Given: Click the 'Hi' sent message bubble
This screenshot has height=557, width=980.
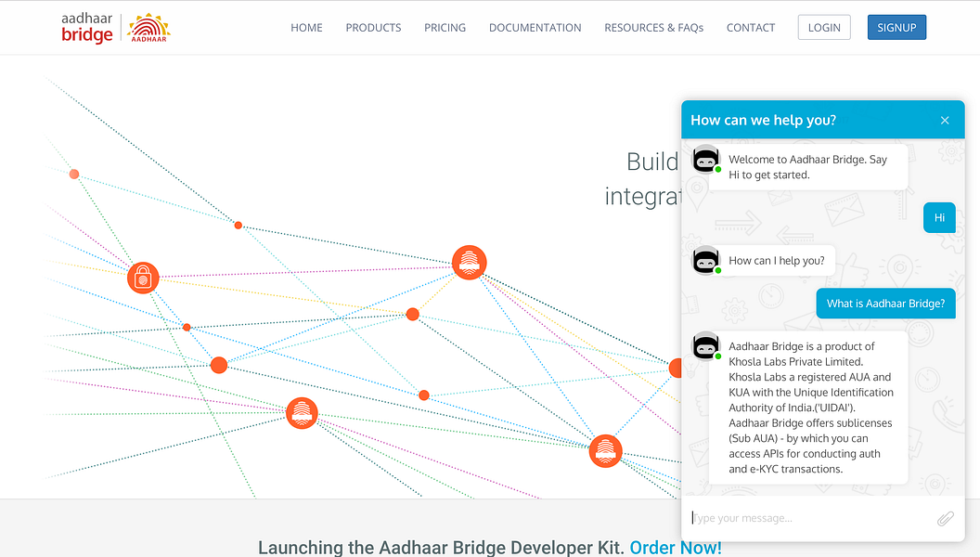Looking at the screenshot, I should [939, 217].
